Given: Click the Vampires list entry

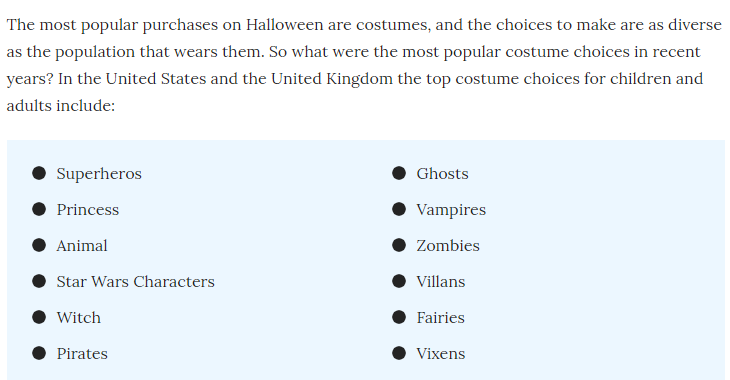Looking at the screenshot, I should pyautogui.click(x=451, y=210).
